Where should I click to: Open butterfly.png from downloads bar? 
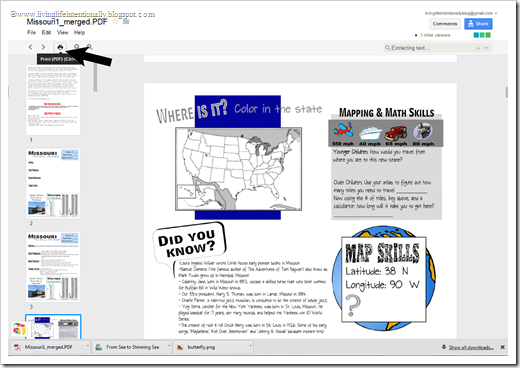(x=201, y=347)
